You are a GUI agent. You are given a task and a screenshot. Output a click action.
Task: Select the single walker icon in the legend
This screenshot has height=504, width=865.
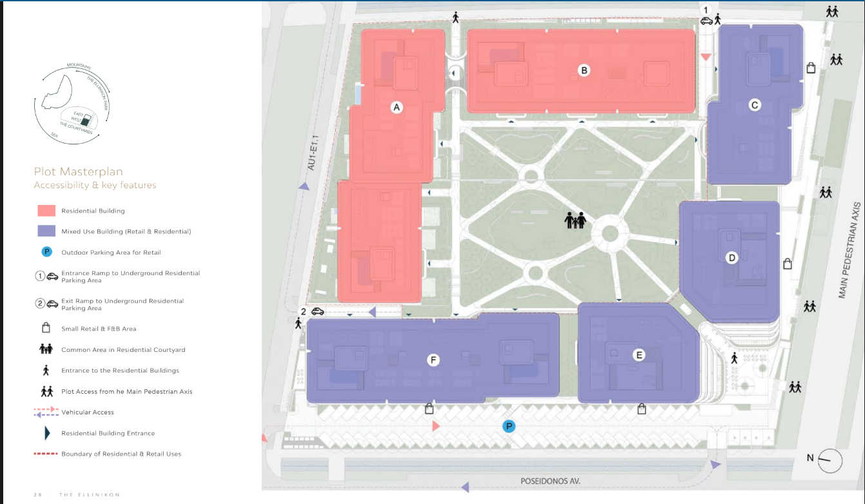tap(46, 371)
